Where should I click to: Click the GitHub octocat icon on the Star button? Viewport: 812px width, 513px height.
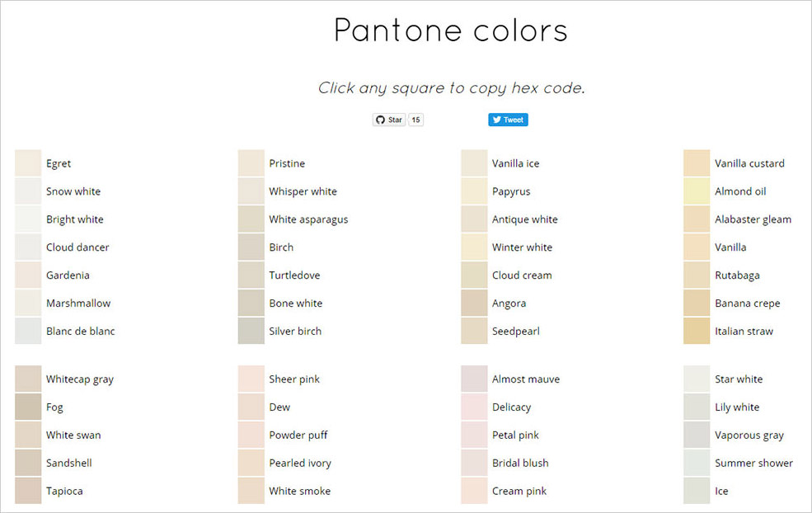[x=380, y=120]
